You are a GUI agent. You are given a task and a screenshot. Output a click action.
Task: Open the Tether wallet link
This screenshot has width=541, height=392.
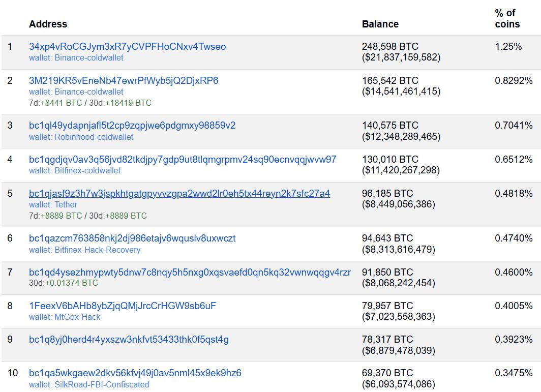click(66, 205)
